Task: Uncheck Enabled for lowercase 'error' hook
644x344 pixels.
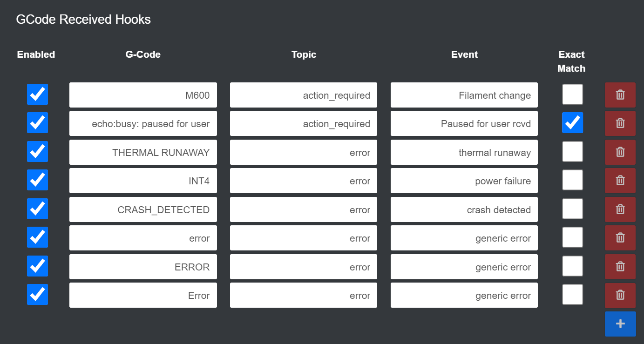Action: tap(37, 237)
